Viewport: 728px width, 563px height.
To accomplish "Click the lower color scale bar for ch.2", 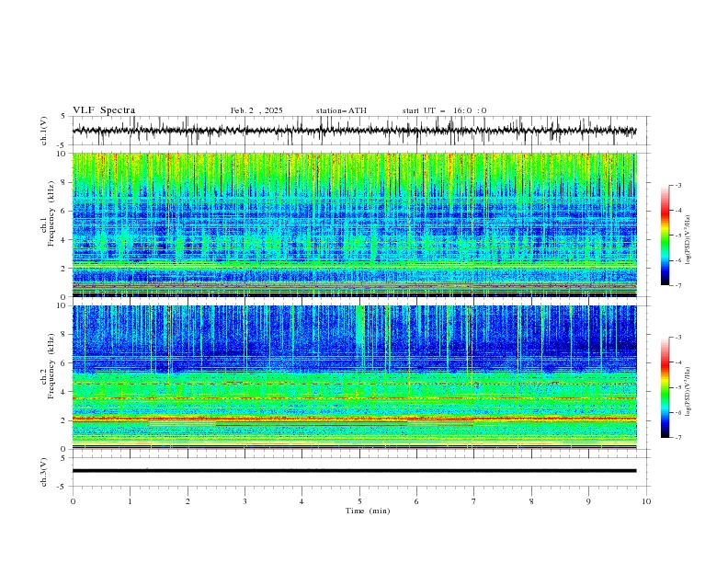I will pyautogui.click(x=665, y=387).
